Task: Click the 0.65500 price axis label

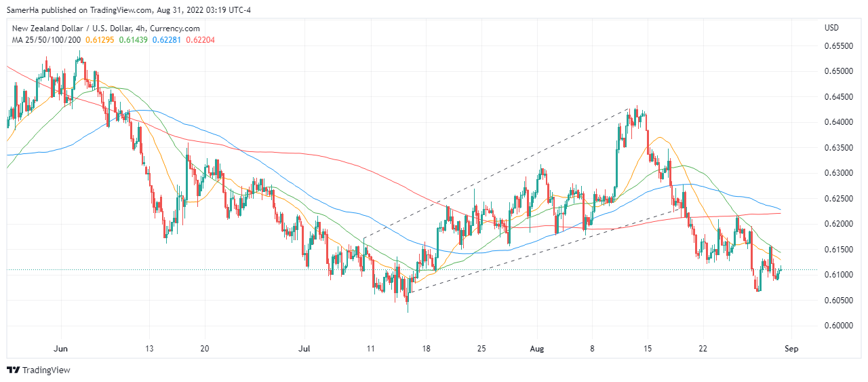Action: [x=837, y=46]
